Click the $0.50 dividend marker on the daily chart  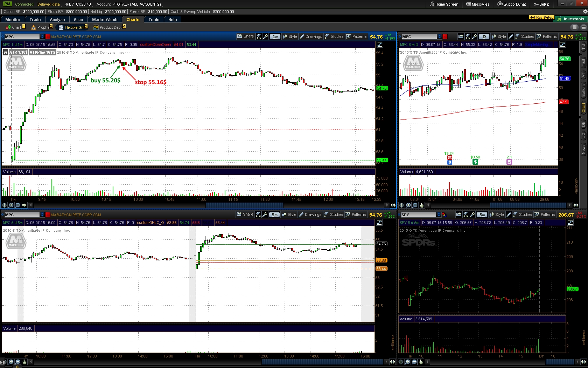tap(475, 162)
